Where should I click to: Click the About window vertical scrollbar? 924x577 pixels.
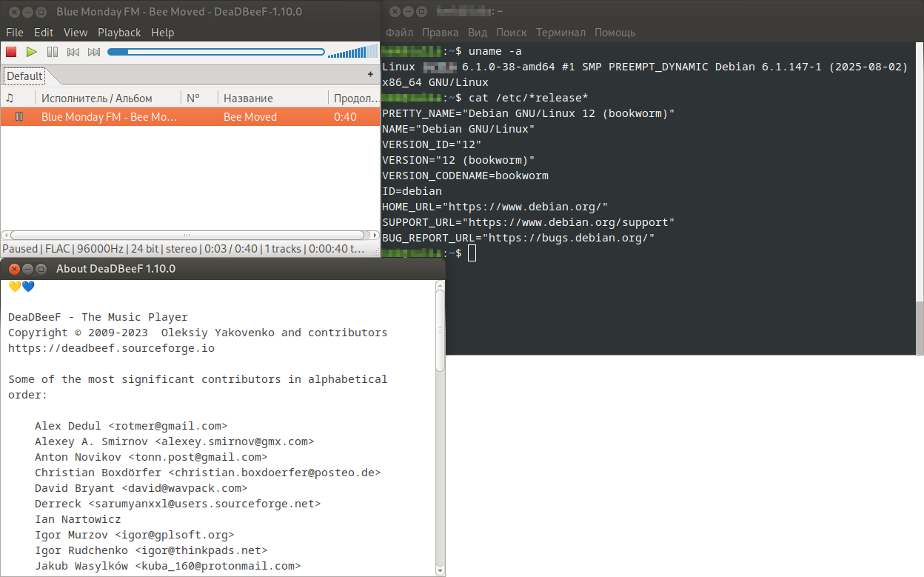pyautogui.click(x=440, y=330)
